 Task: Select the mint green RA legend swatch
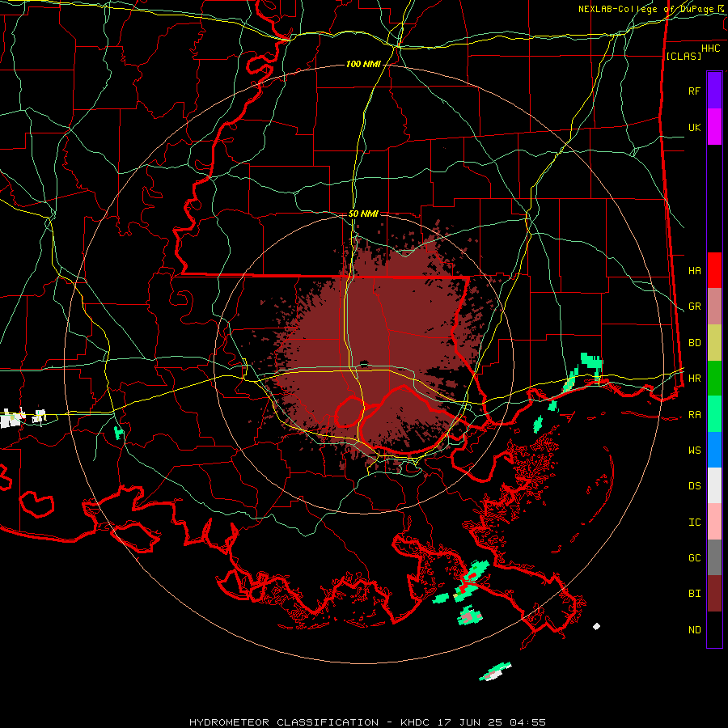[714, 414]
